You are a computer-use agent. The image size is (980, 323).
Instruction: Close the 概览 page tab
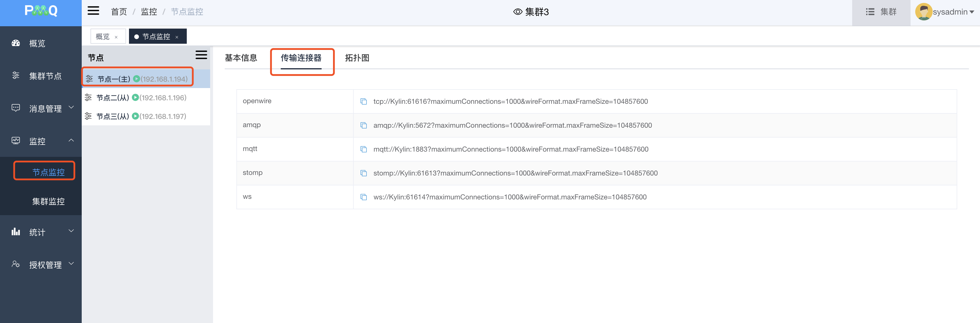(116, 37)
